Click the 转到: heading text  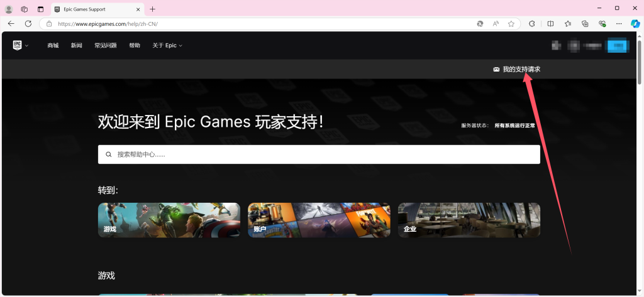108,190
